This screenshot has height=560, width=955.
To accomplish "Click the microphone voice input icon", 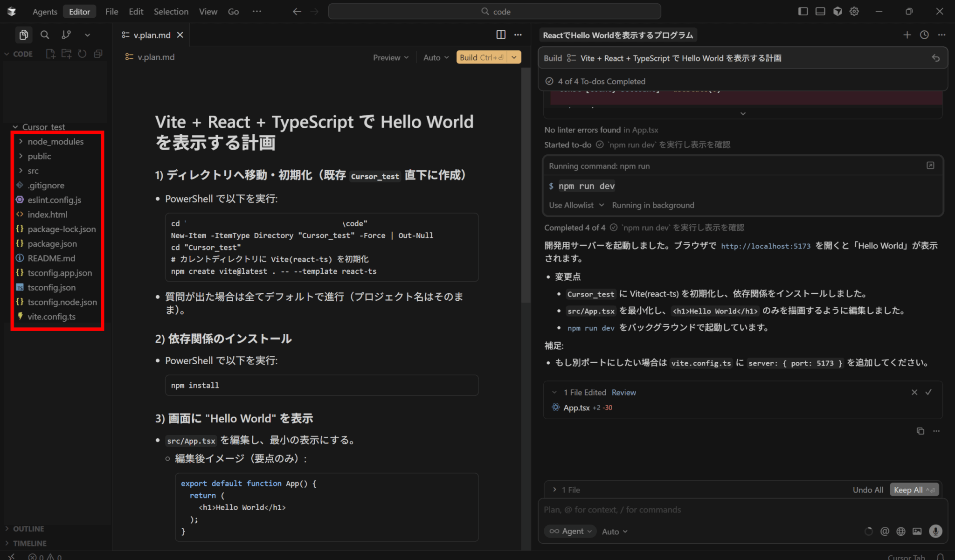I will 935,531.
